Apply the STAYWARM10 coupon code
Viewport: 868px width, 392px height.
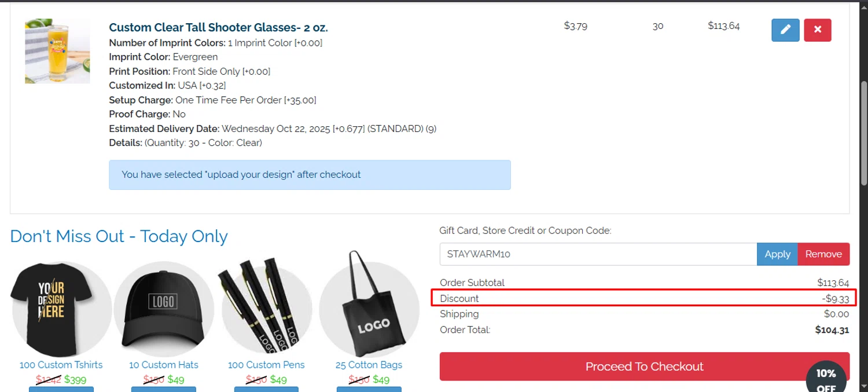777,254
